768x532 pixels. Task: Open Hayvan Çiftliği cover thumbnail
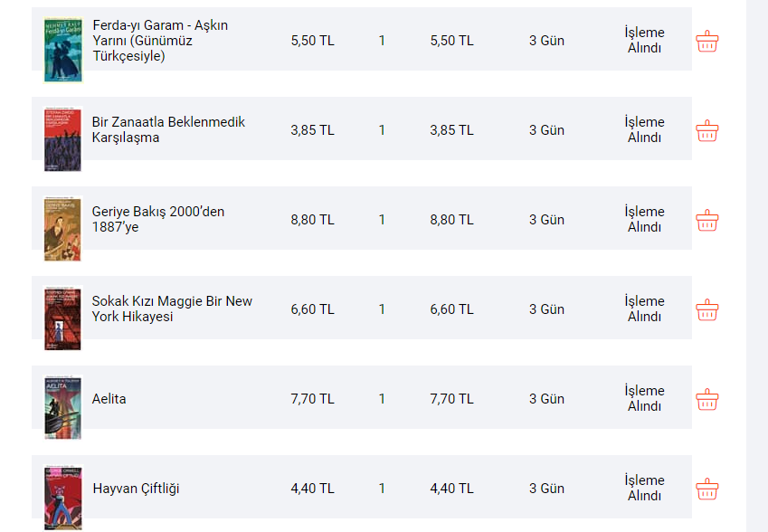(x=62, y=498)
